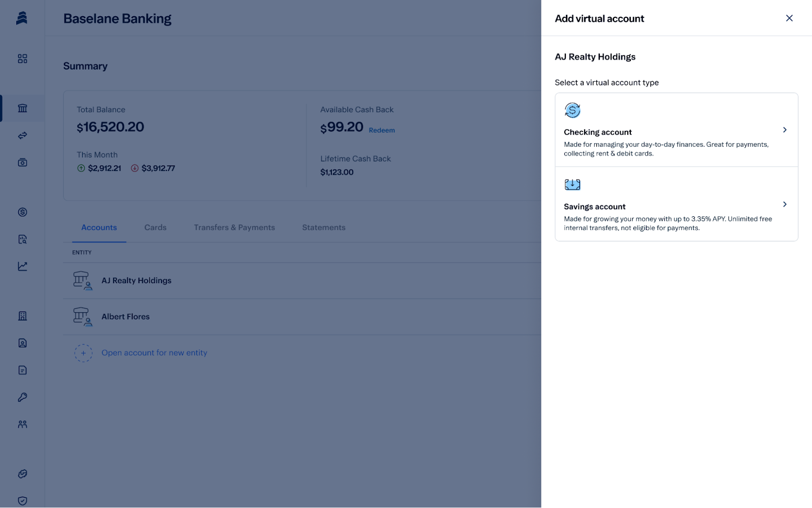
Task: Click the $1,123.00 lifetime cash back value
Action: [337, 172]
